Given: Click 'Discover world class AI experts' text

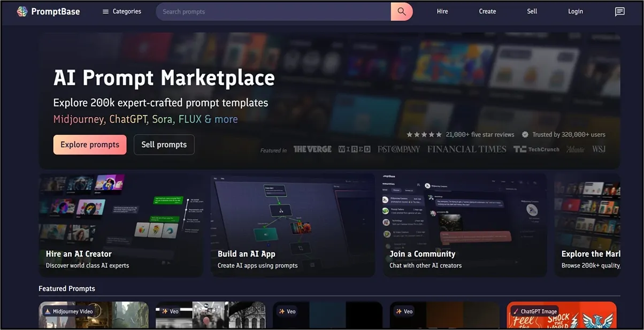Looking at the screenshot, I should 87,265.
